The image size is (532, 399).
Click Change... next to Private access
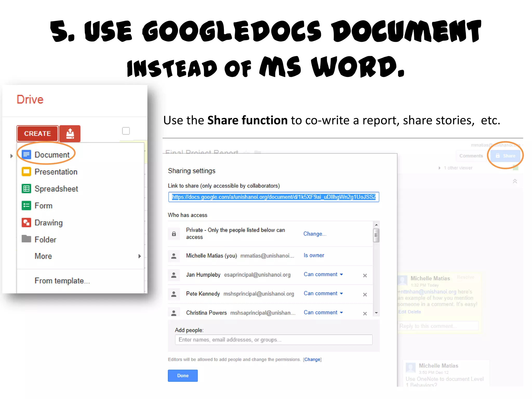point(315,234)
